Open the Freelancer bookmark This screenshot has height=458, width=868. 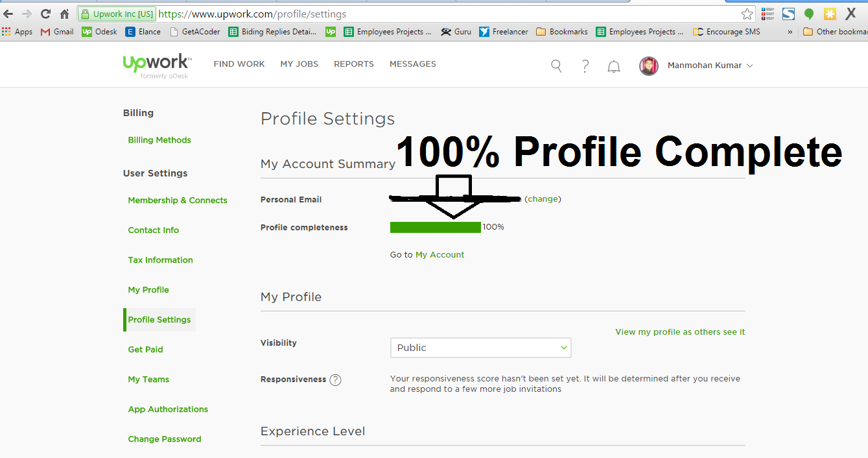[504, 32]
